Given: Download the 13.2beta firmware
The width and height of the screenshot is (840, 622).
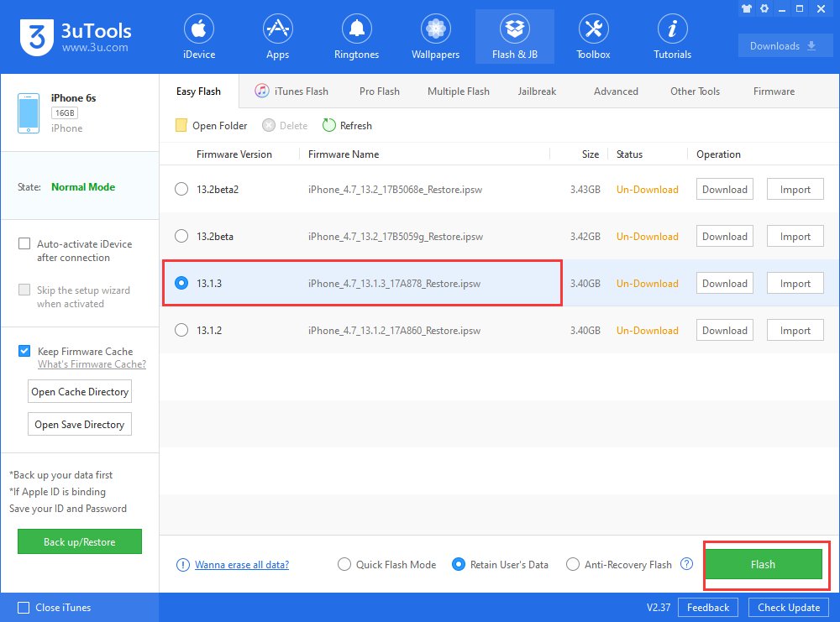Looking at the screenshot, I should 725,236.
